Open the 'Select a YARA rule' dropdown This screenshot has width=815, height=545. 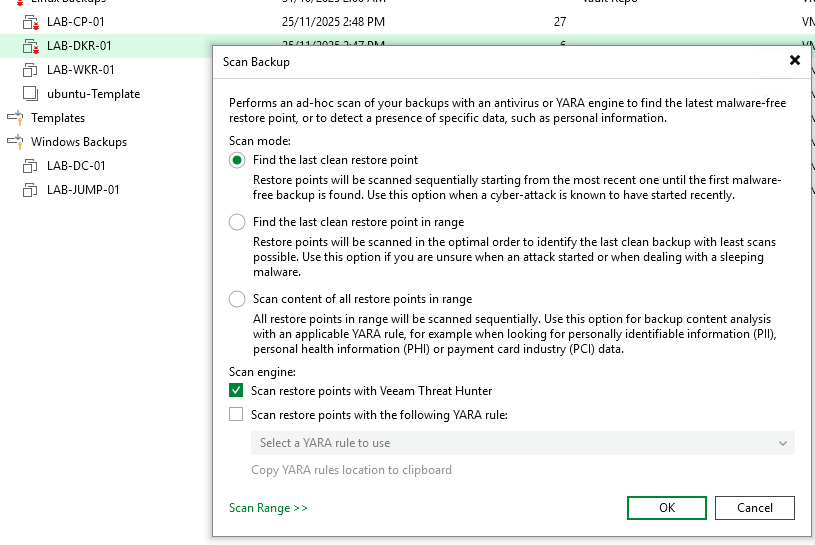[x=522, y=443]
